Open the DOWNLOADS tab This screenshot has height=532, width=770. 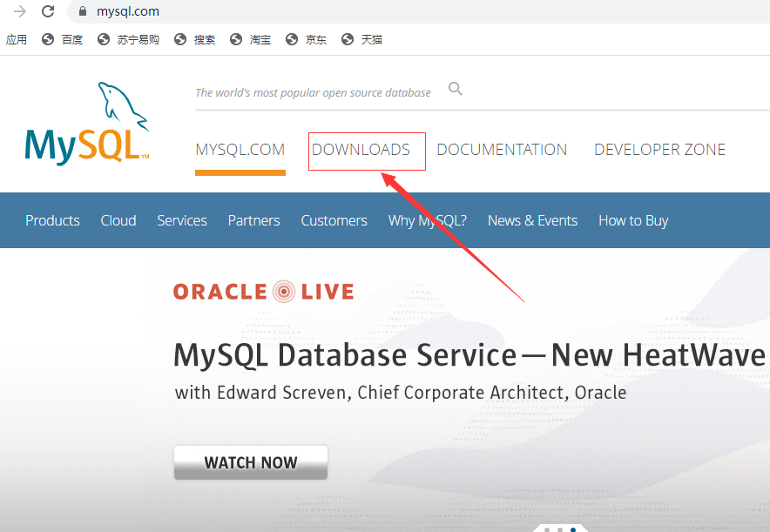(361, 150)
